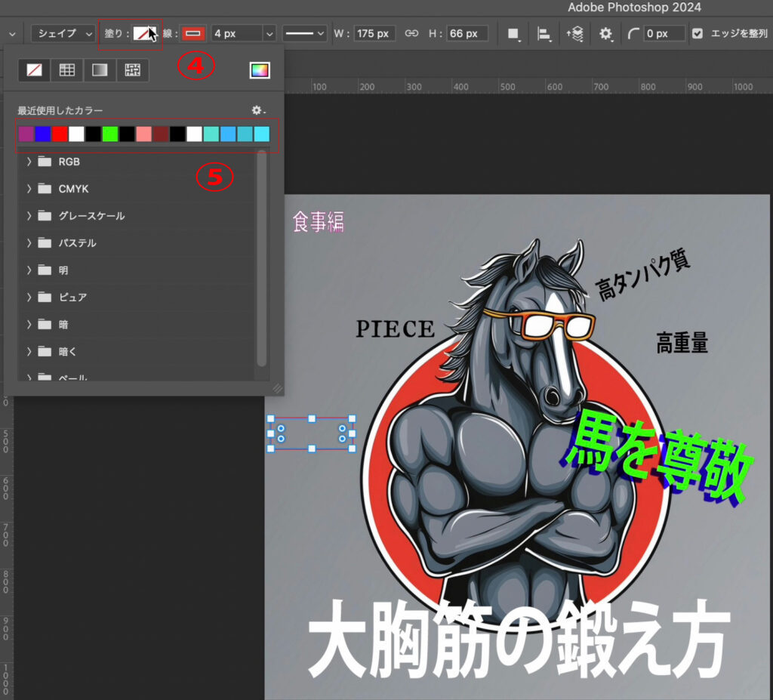Open the recent colors gear menu
Image resolution: width=773 pixels, height=700 pixels.
258,110
